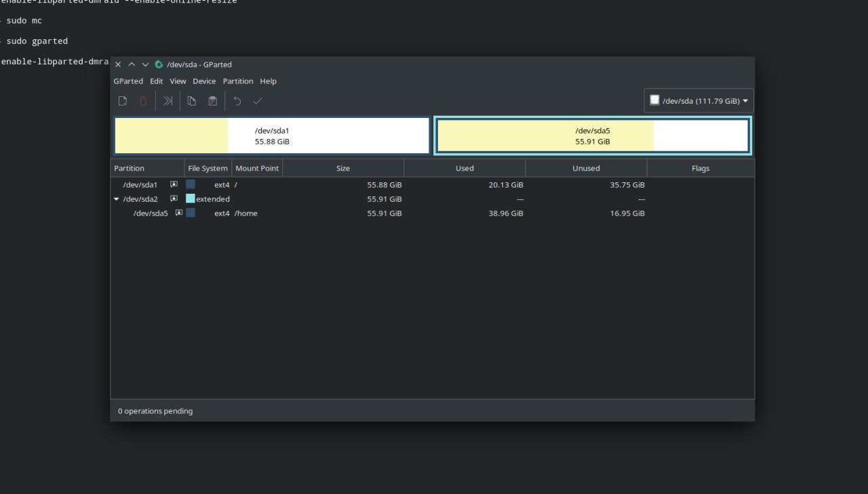Click the 35.75 GiB unused value
This screenshot has width=868, height=494.
tap(627, 185)
